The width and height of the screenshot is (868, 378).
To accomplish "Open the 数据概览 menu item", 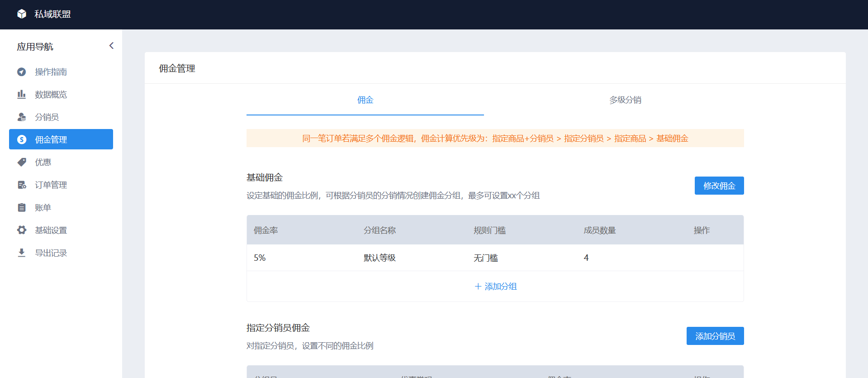I will coord(61,94).
